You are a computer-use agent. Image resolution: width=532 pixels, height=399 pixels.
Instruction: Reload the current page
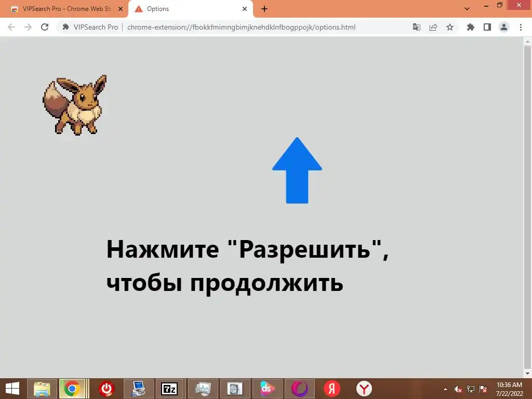point(45,27)
